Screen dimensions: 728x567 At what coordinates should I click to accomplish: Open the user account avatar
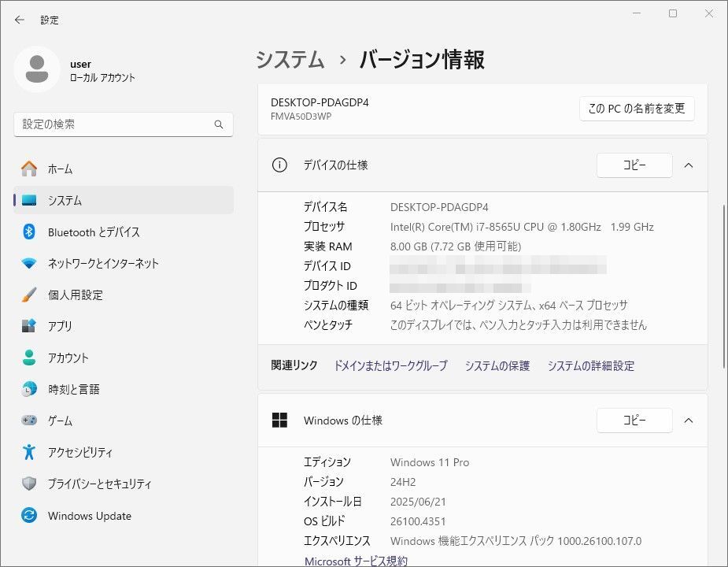[x=37, y=69]
